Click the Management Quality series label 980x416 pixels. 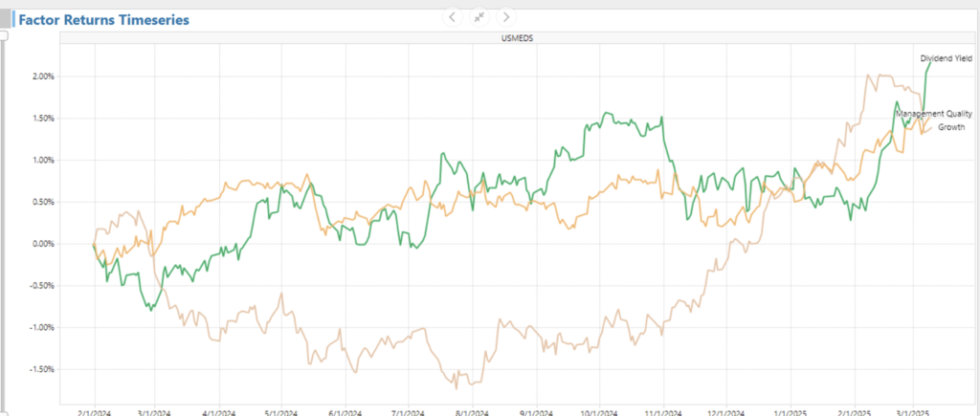tap(933, 114)
